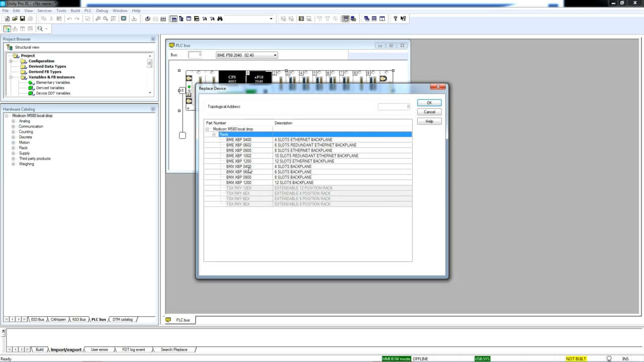The image size is (644, 362).
Task: Click the binoculars search toolbar icon
Action: tap(220, 19)
